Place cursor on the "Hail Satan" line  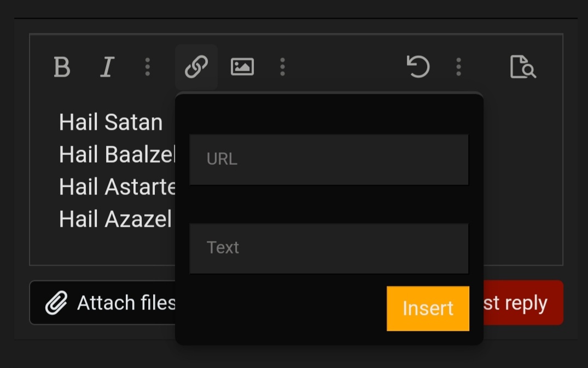[x=110, y=122]
